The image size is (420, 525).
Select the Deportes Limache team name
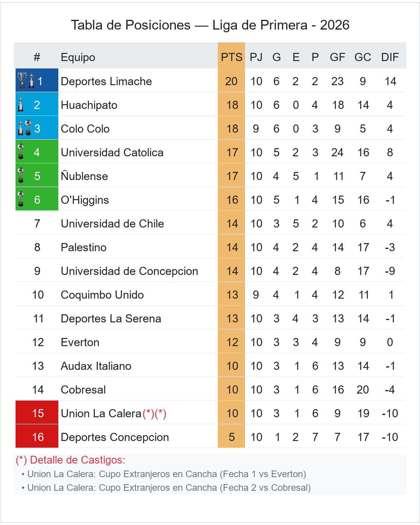[106, 81]
